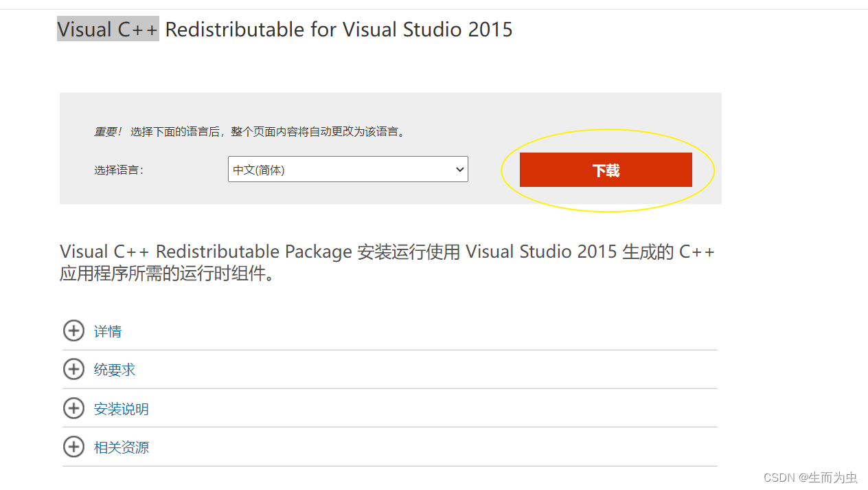Select 详情 to reveal details
The height and width of the screenshot is (490, 868).
107,331
